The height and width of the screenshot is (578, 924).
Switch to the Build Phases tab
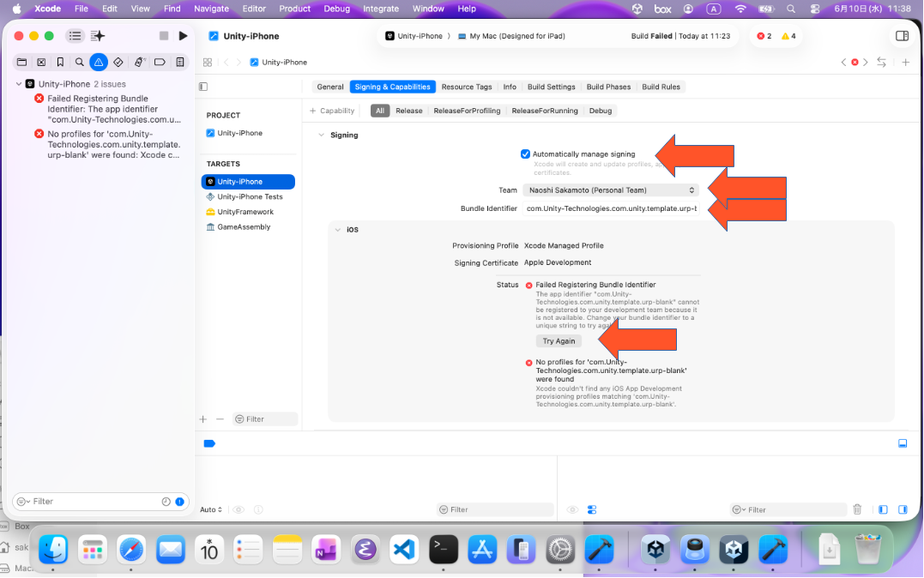pos(608,87)
